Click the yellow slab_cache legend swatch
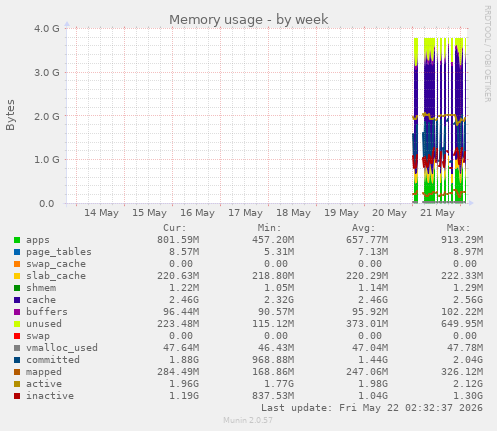The image size is (497, 431). point(17,276)
